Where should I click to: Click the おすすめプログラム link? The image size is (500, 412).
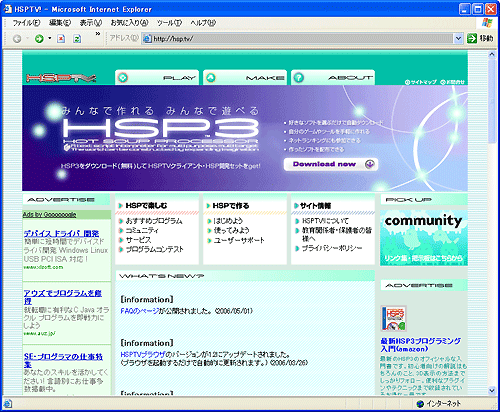click(x=154, y=221)
